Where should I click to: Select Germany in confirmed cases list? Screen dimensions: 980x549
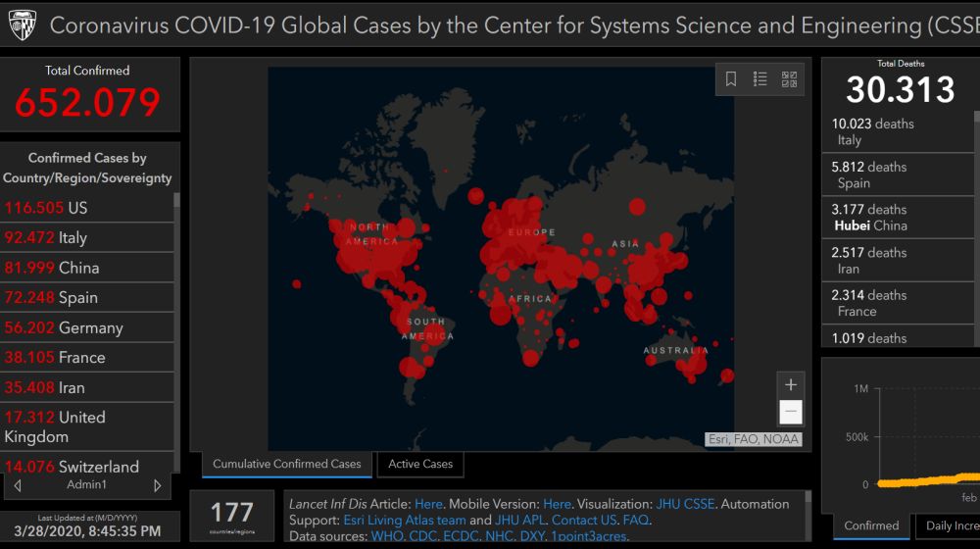86,327
